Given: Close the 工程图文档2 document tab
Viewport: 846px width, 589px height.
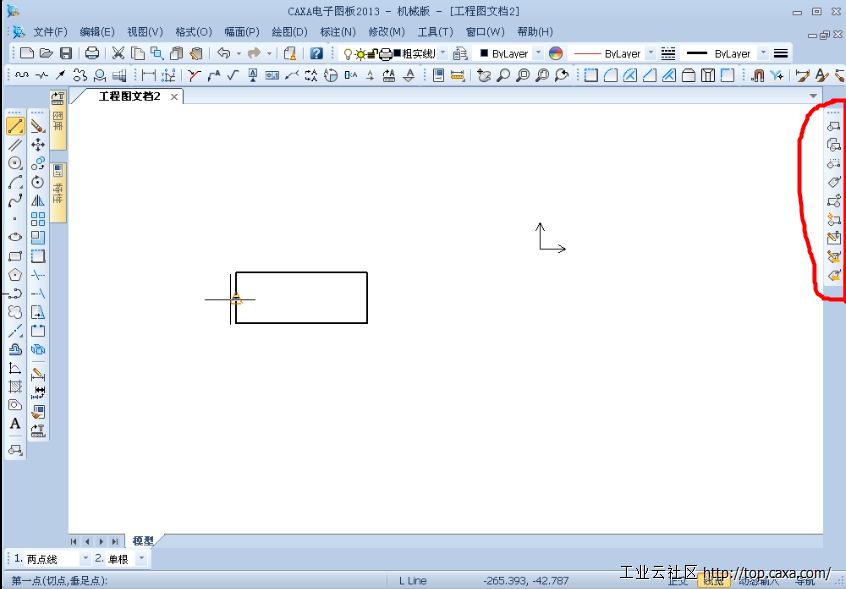Looking at the screenshot, I should pyautogui.click(x=174, y=97).
